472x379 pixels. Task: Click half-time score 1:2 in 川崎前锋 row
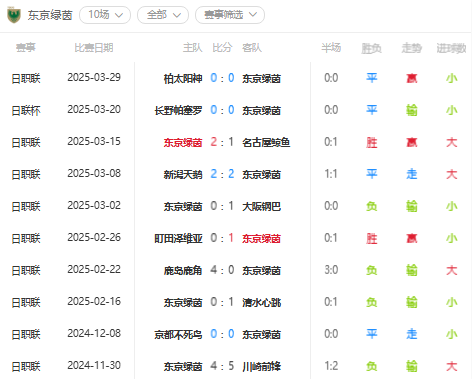(331, 366)
